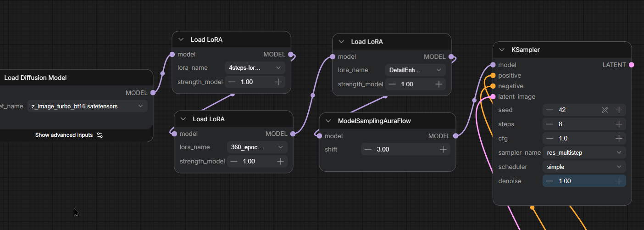Image resolution: width=644 pixels, height=230 pixels.
Task: Click the MODEL output port of 4steps-lor LoRA
Action: [291, 54]
